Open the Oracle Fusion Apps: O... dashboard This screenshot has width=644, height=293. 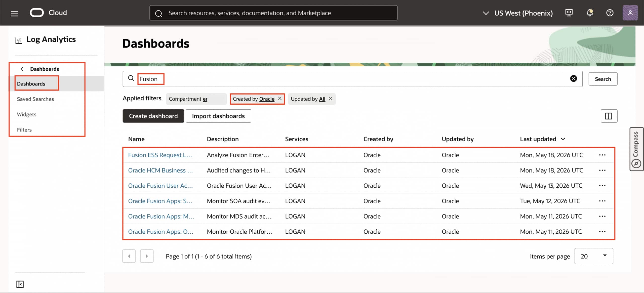tap(161, 232)
